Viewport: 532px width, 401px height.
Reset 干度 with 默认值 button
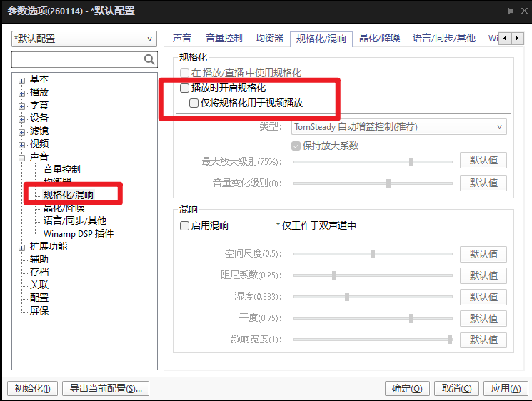(483, 318)
